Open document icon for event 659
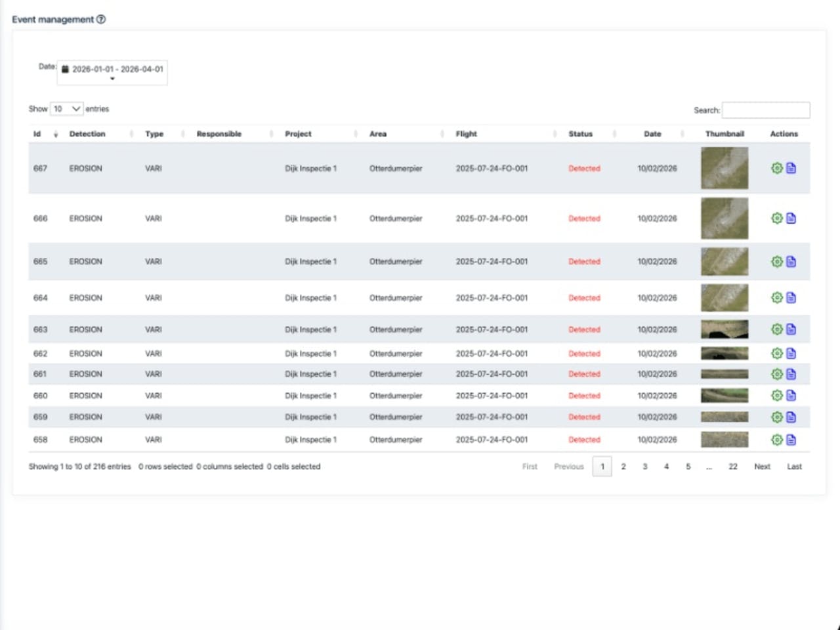This screenshot has height=630, width=840. click(x=791, y=417)
